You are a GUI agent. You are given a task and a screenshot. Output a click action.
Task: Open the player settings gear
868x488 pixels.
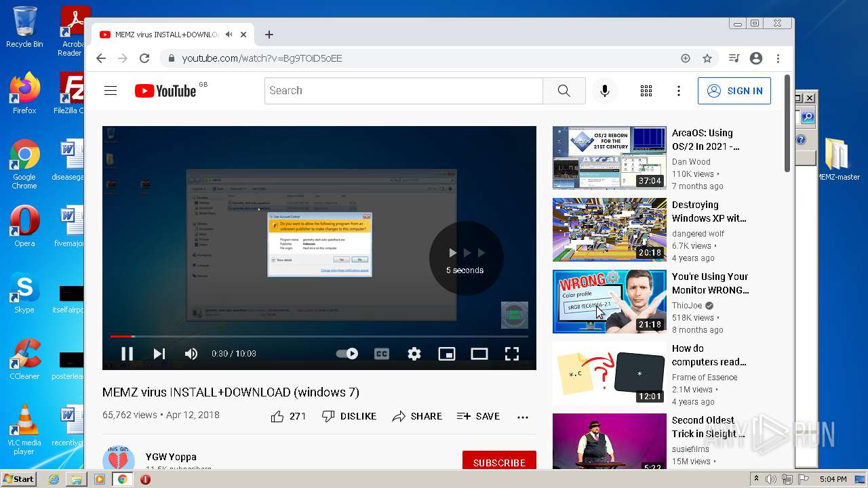click(x=414, y=353)
